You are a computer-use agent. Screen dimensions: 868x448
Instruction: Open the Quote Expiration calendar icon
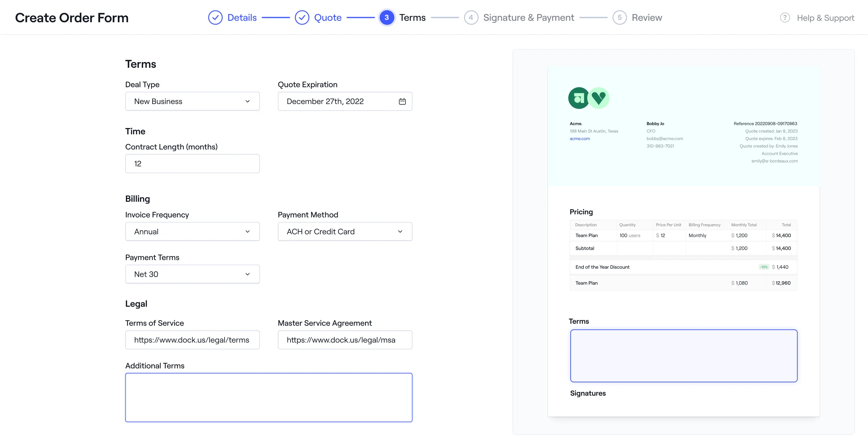click(402, 101)
